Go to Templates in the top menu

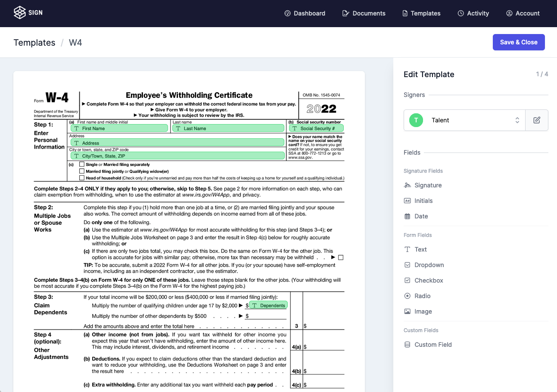coord(421,13)
